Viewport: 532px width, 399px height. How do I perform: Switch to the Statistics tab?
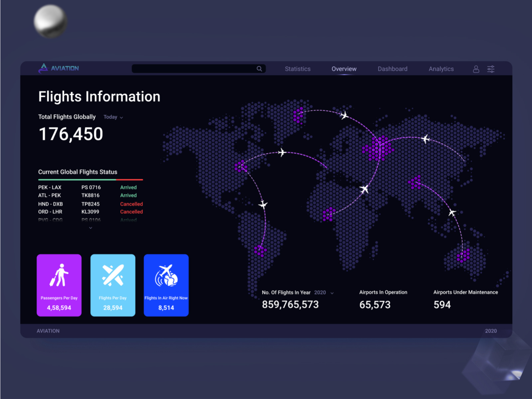[x=298, y=69]
